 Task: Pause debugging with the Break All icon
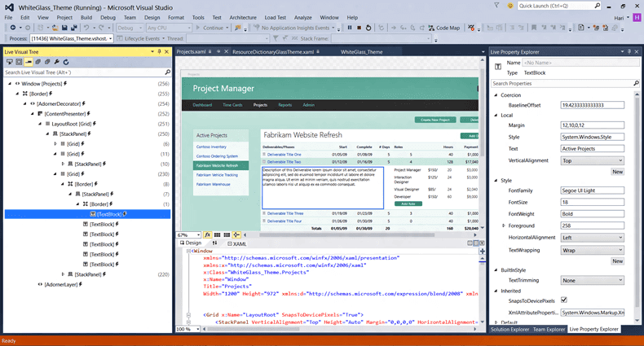pos(350,28)
